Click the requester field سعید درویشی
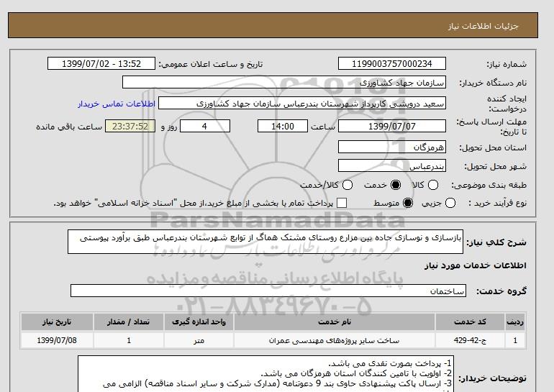The width and height of the screenshot is (554, 392). [302, 103]
